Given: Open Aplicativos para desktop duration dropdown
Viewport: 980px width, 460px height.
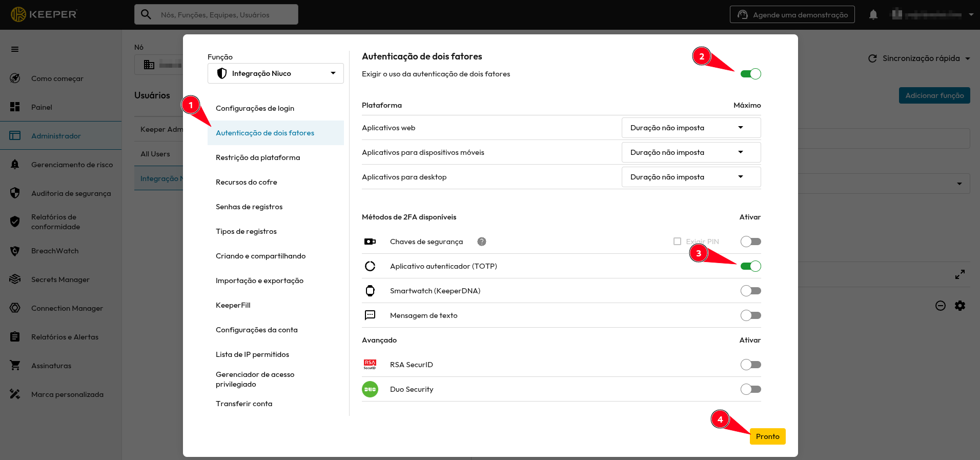Looking at the screenshot, I should click(691, 177).
